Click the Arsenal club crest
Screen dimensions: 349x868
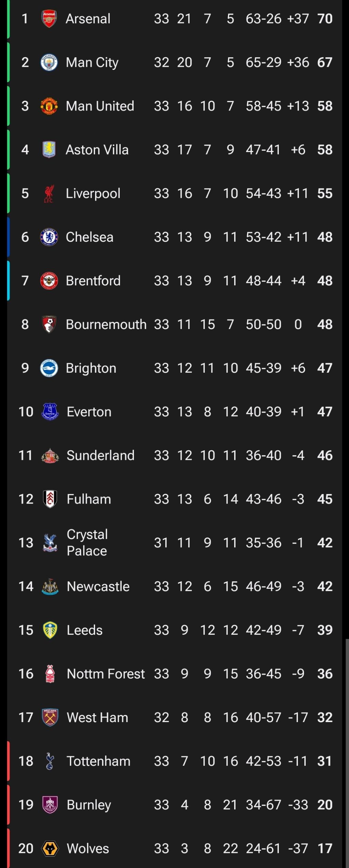pyautogui.click(x=49, y=19)
